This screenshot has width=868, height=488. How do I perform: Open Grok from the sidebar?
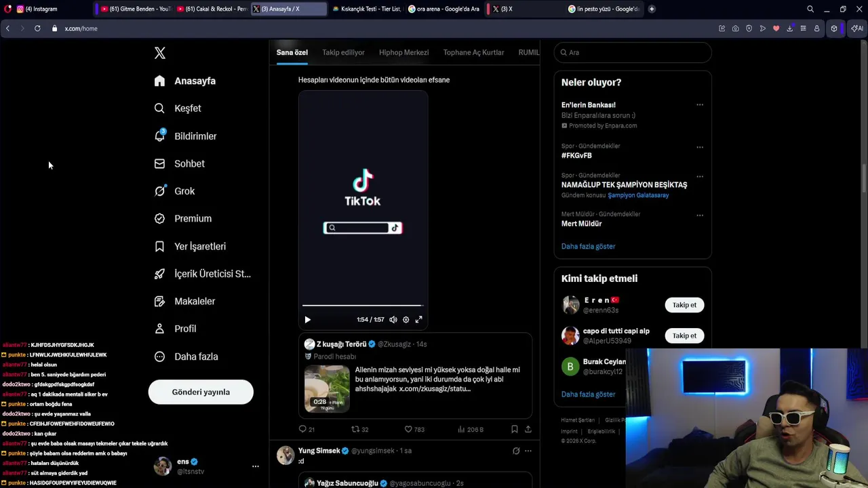(x=174, y=191)
